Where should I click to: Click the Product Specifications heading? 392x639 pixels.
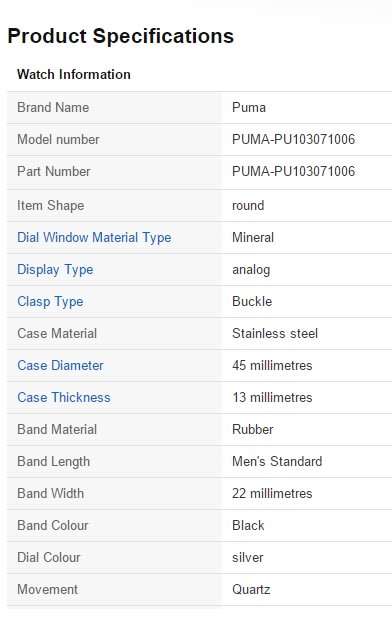pos(121,36)
